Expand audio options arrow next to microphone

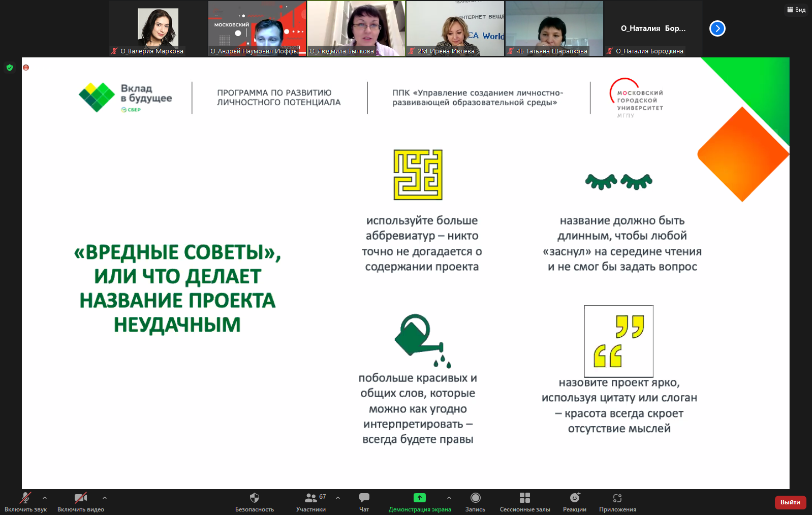45,498
